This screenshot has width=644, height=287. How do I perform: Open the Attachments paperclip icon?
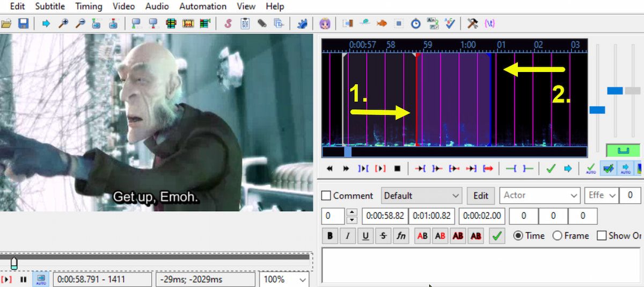click(x=262, y=24)
